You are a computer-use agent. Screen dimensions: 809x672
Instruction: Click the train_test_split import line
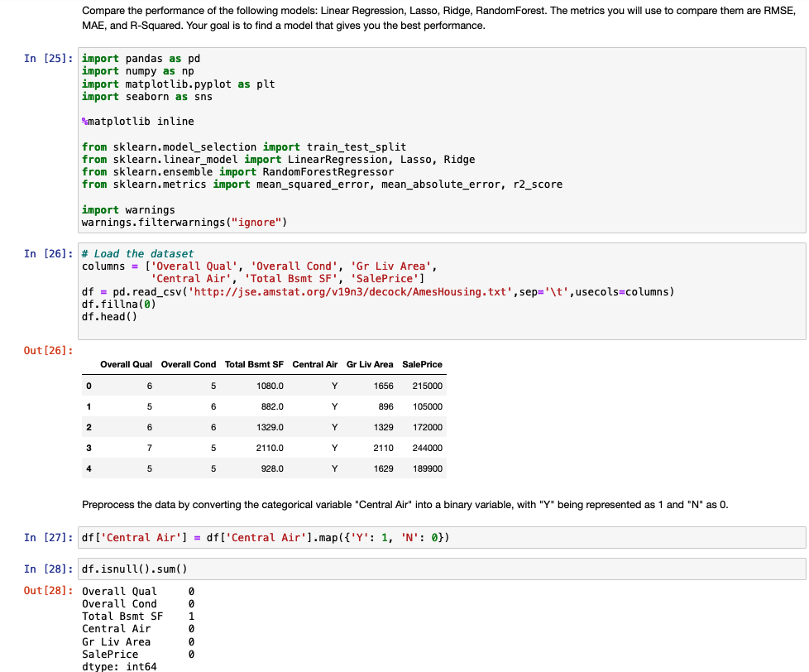pyautogui.click(x=243, y=147)
